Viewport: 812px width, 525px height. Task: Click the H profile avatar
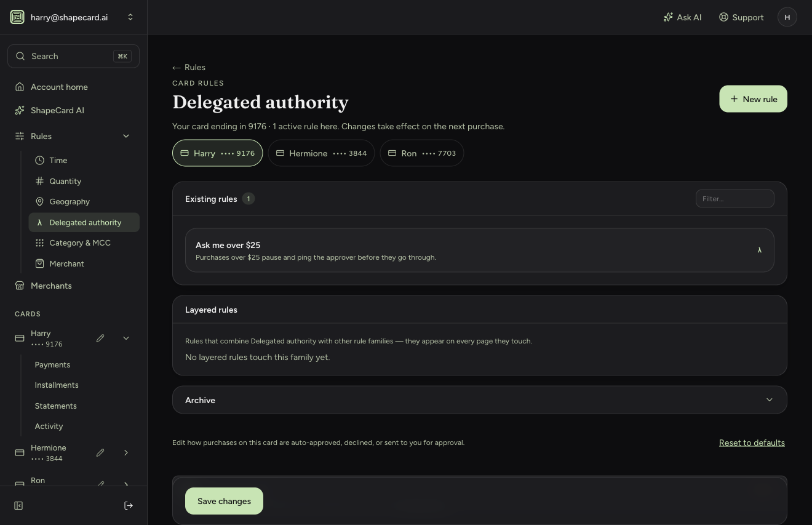[787, 17]
